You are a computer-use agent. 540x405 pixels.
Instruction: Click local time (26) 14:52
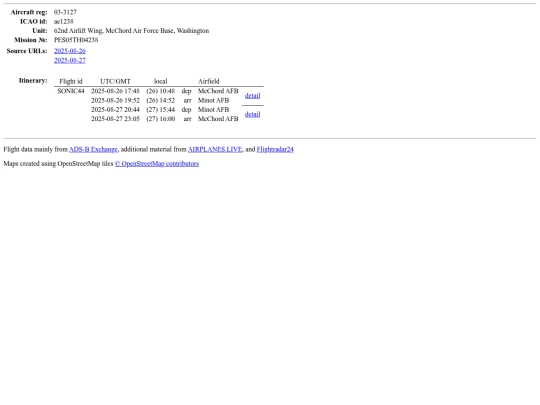(x=160, y=101)
